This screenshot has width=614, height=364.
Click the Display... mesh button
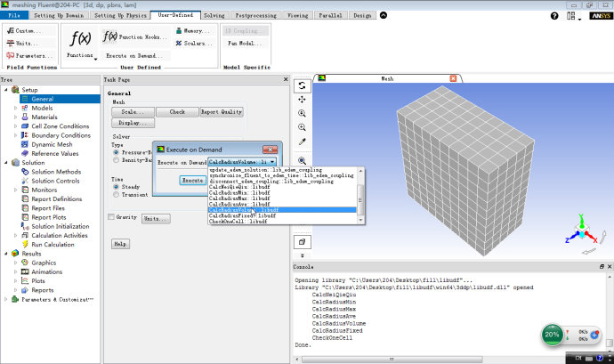133,123
